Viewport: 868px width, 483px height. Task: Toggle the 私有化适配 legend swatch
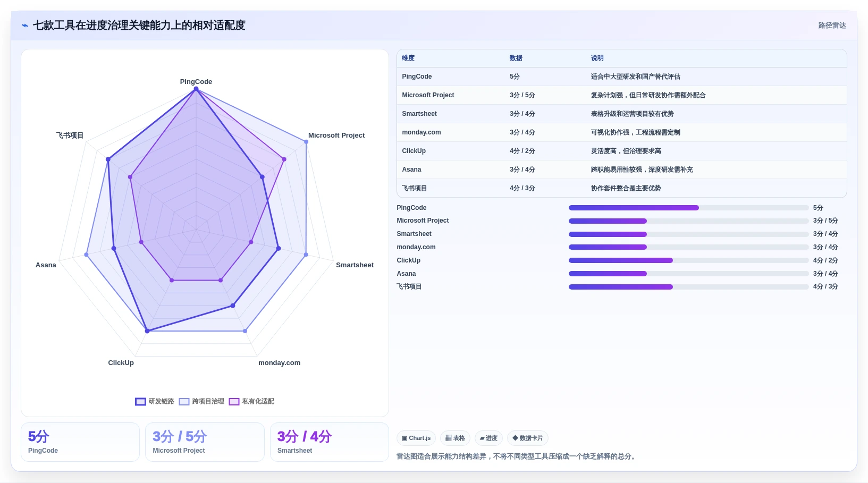click(234, 402)
